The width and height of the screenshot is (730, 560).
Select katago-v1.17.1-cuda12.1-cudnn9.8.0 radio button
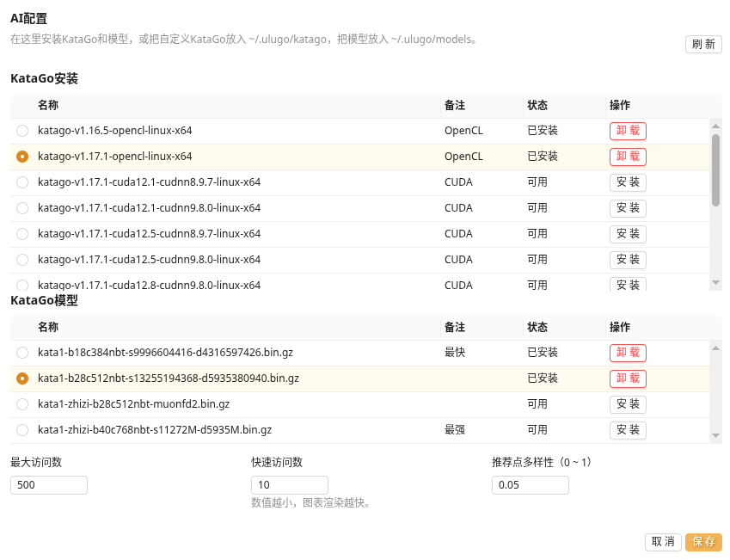[21, 208]
